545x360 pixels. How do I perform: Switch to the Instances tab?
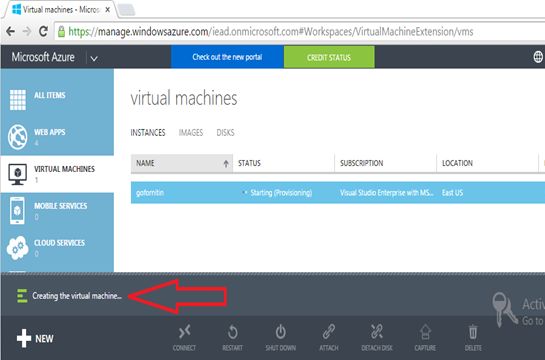[x=148, y=132]
